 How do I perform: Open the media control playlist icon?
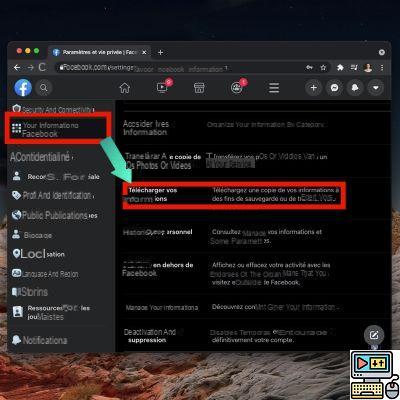[x=354, y=68]
